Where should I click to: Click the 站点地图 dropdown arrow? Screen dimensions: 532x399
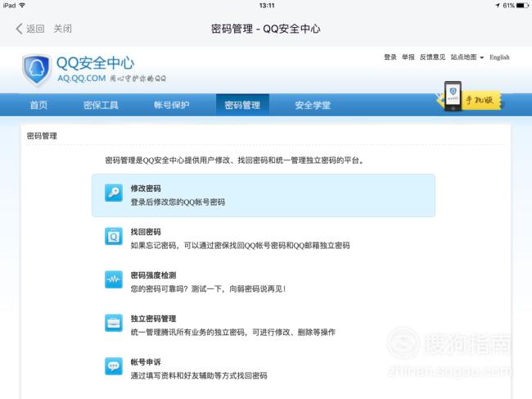click(x=481, y=57)
